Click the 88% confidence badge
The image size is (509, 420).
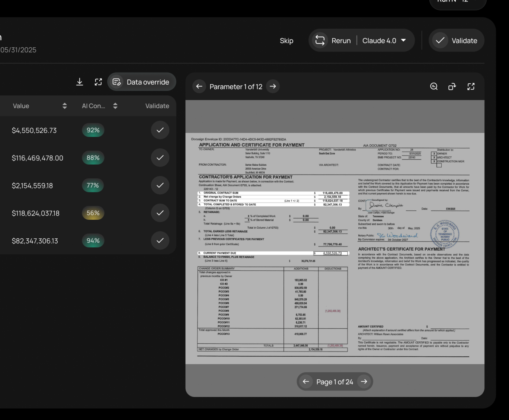(93, 158)
